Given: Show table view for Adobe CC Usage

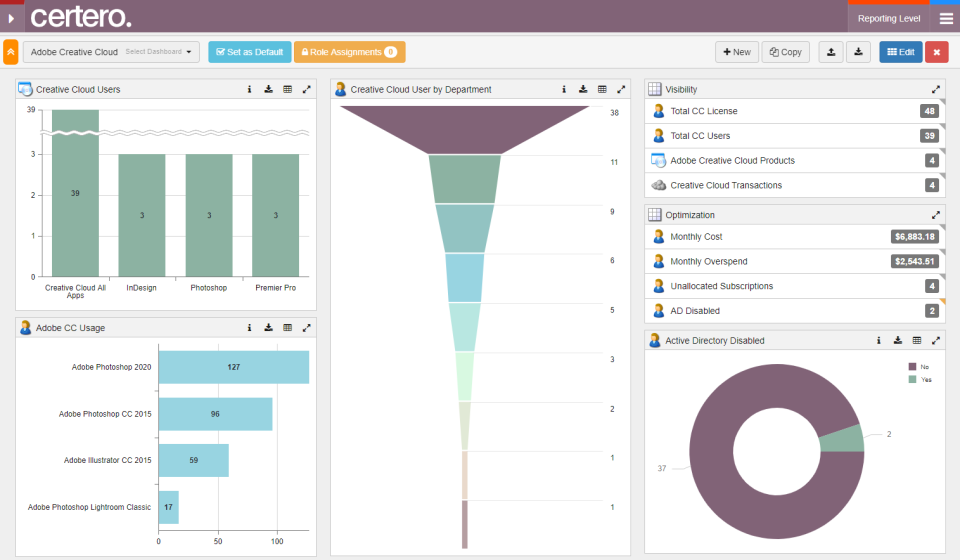Looking at the screenshot, I should pos(287,327).
